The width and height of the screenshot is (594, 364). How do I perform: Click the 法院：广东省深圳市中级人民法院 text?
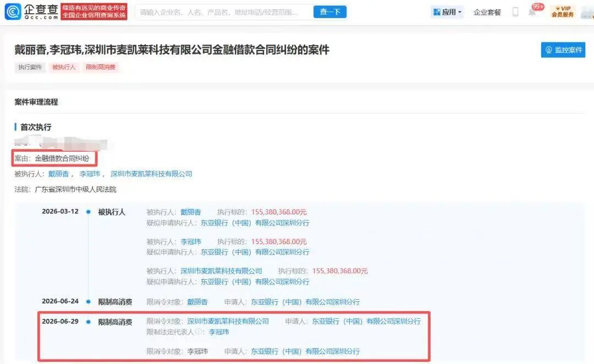click(65, 189)
